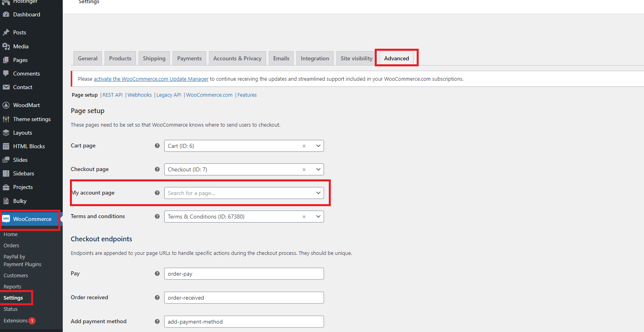644x332 pixels.
Task: Switch to the Products tab
Action: click(x=120, y=58)
